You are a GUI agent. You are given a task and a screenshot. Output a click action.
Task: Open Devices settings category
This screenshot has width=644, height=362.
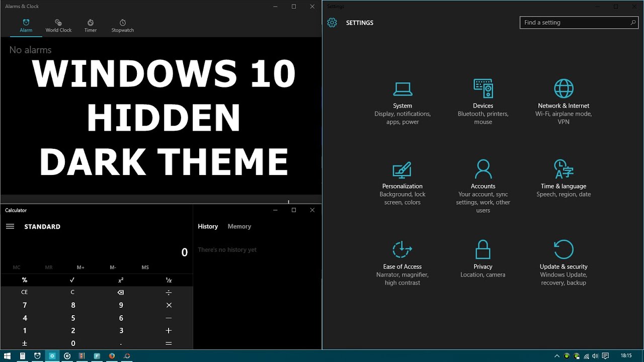tap(483, 103)
